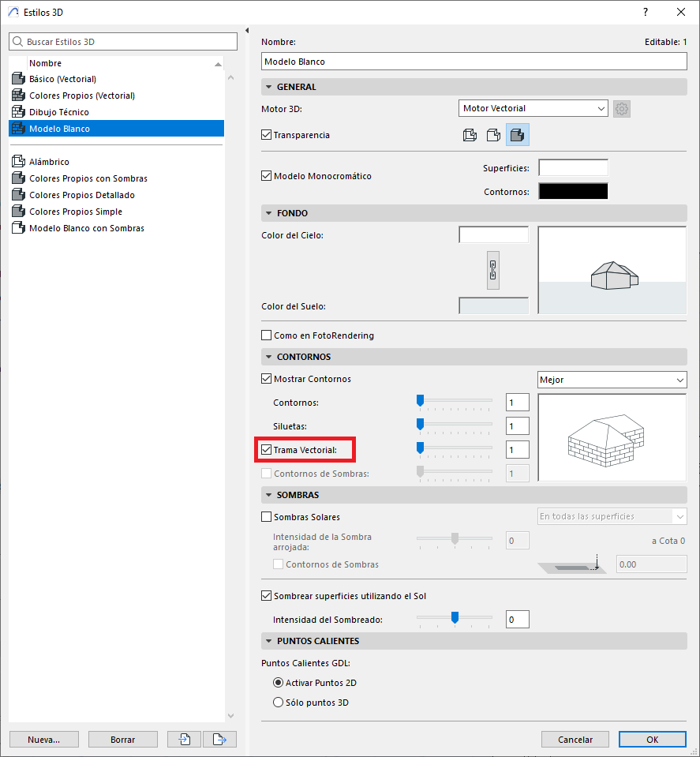Select shaded display mode icon
The height and width of the screenshot is (757, 700).
point(518,135)
